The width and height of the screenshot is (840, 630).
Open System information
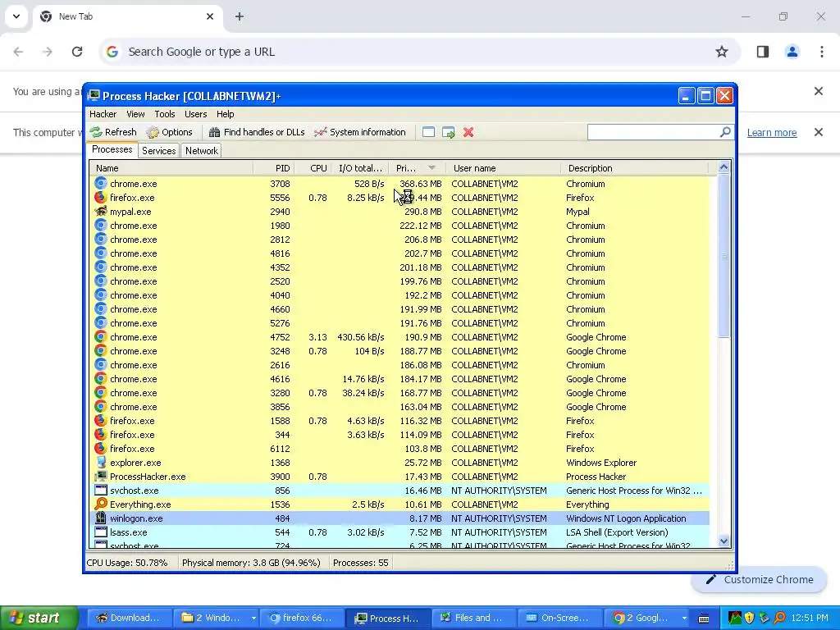point(360,132)
